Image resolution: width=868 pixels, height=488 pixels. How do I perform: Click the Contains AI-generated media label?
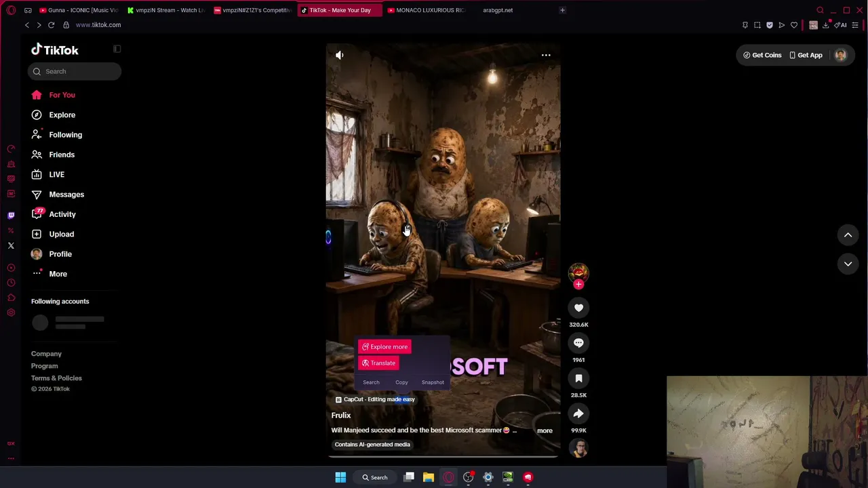click(372, 445)
